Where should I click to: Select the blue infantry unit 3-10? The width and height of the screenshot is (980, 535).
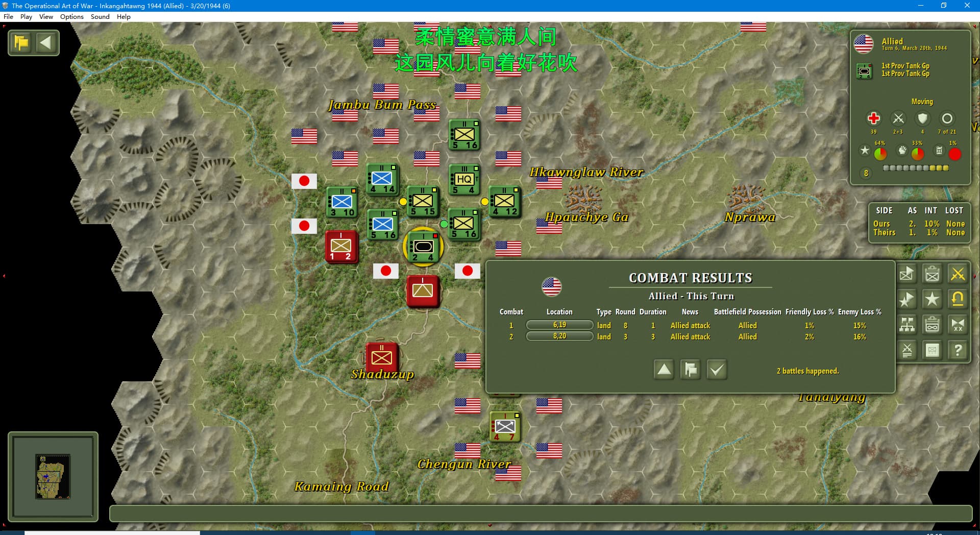[341, 202]
